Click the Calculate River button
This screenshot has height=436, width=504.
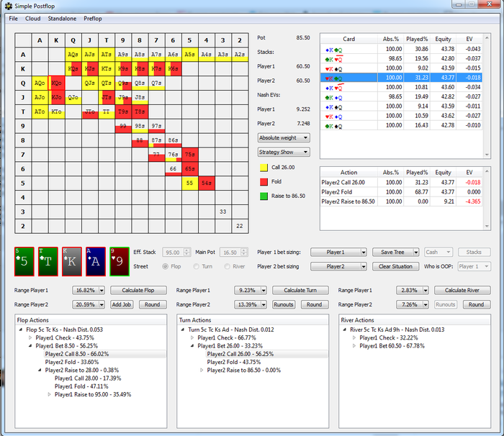[x=462, y=290]
